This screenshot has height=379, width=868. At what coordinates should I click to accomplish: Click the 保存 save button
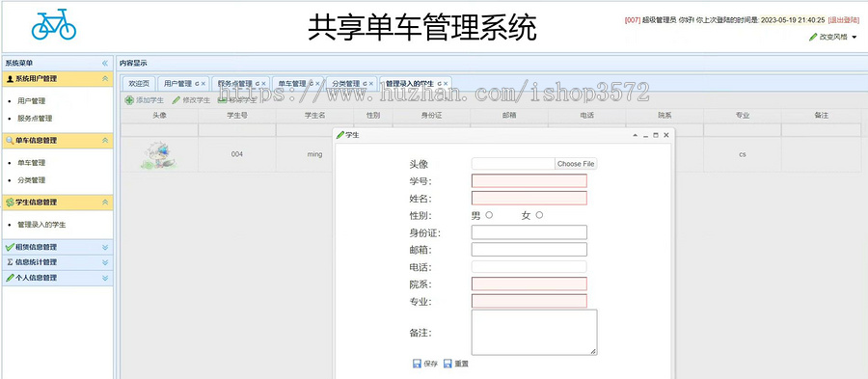tap(425, 364)
